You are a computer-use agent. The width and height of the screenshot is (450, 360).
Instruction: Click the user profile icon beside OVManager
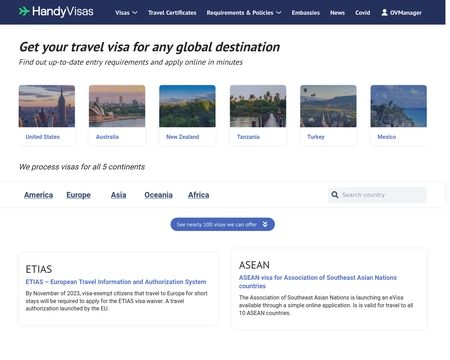pos(384,12)
